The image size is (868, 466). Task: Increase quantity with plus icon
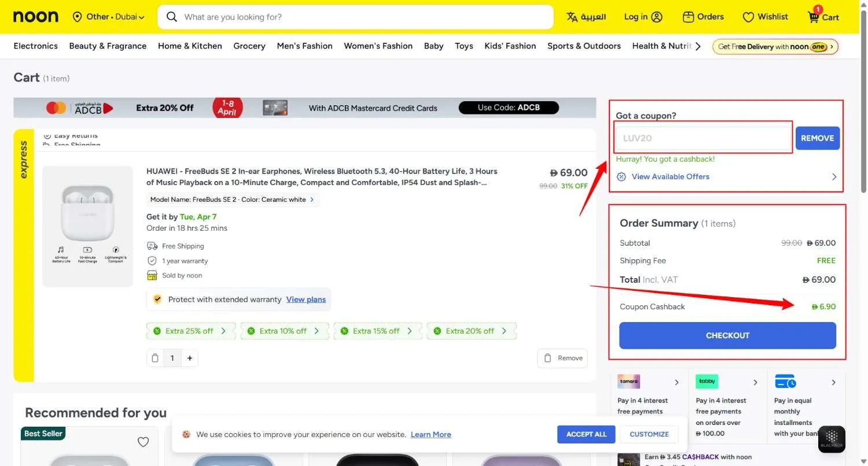(189, 358)
